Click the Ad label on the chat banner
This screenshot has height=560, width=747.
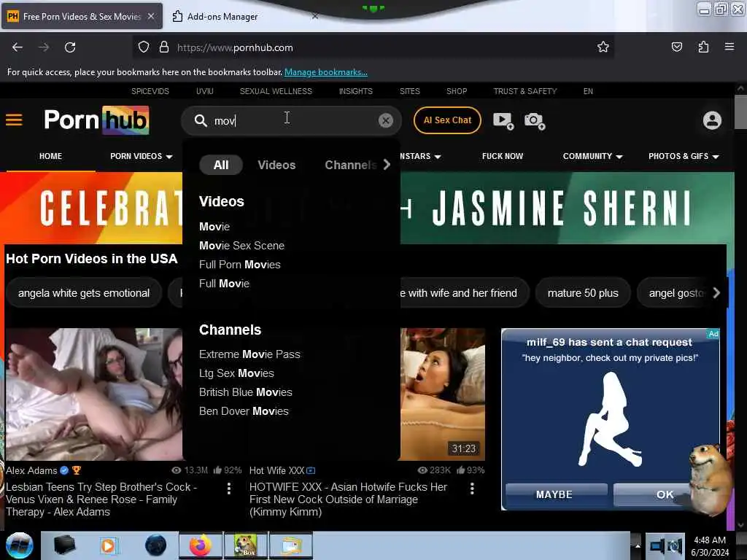point(713,334)
